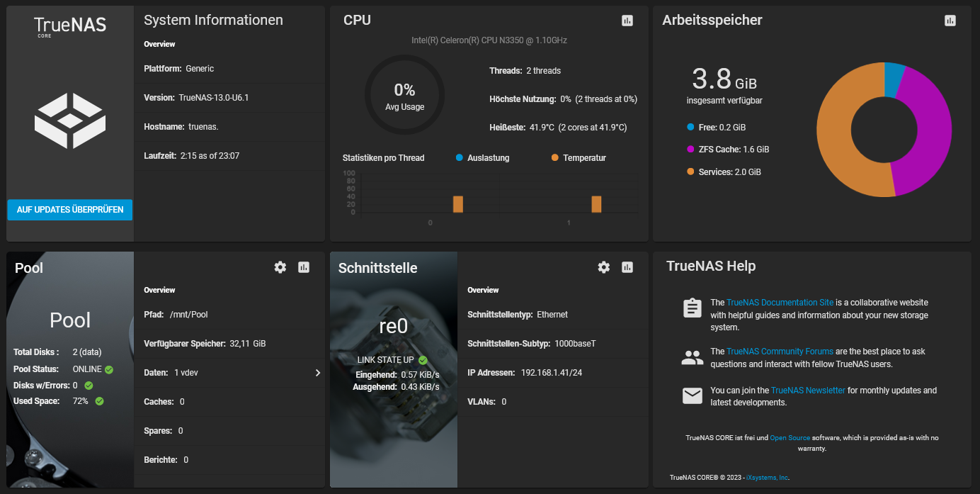Click the blue Free memory legend dot
This screenshot has width=980, height=494.
point(690,128)
